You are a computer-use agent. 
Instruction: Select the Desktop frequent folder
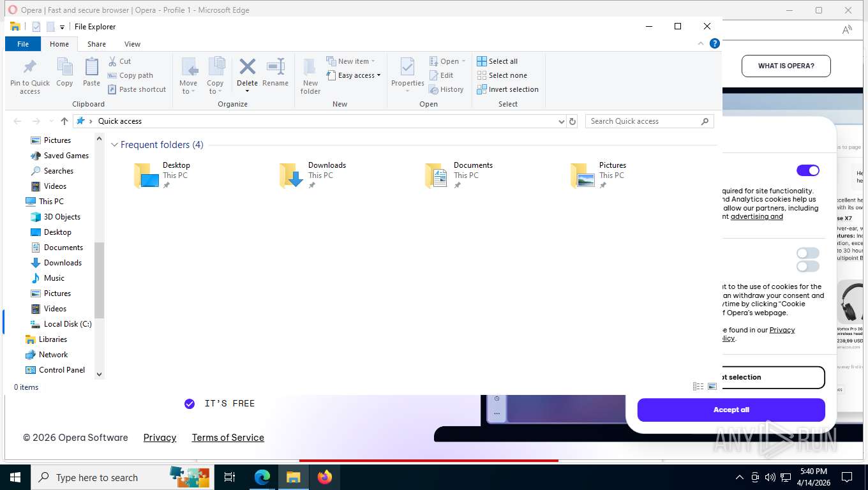pyautogui.click(x=162, y=175)
